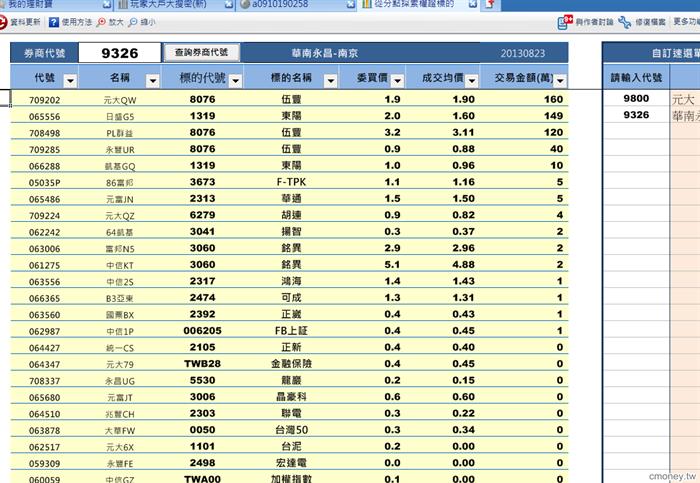Click the 華南永昌-南京 broker name header

[x=325, y=54]
